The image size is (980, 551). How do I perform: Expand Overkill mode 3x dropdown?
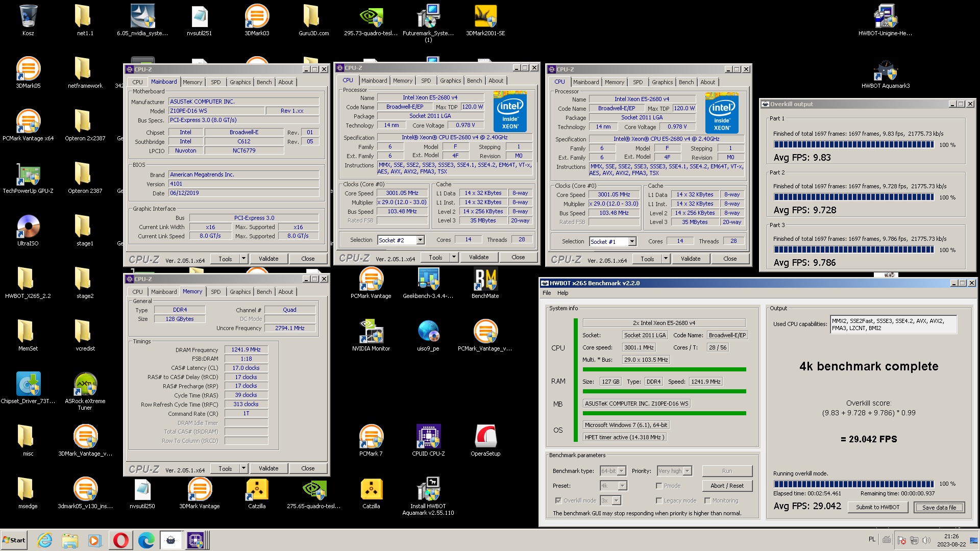pos(616,500)
